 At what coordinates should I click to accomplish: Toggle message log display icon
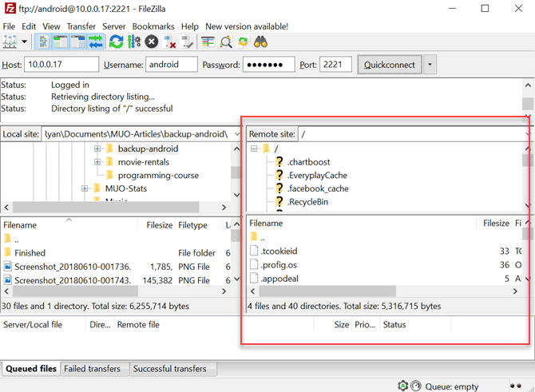coord(44,42)
